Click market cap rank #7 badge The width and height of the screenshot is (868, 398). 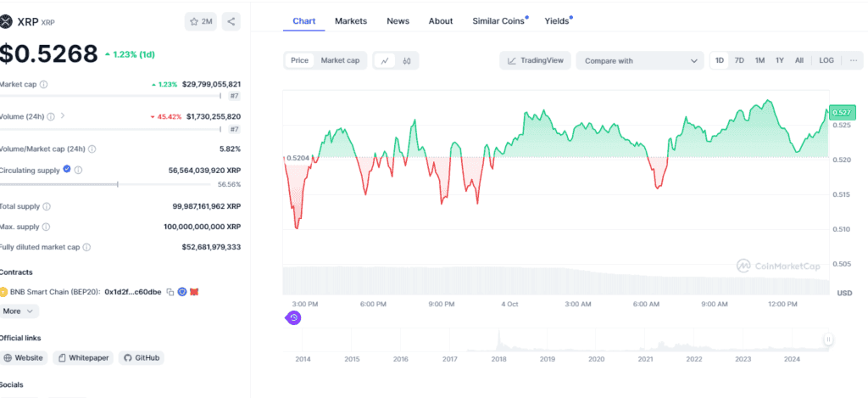point(235,97)
